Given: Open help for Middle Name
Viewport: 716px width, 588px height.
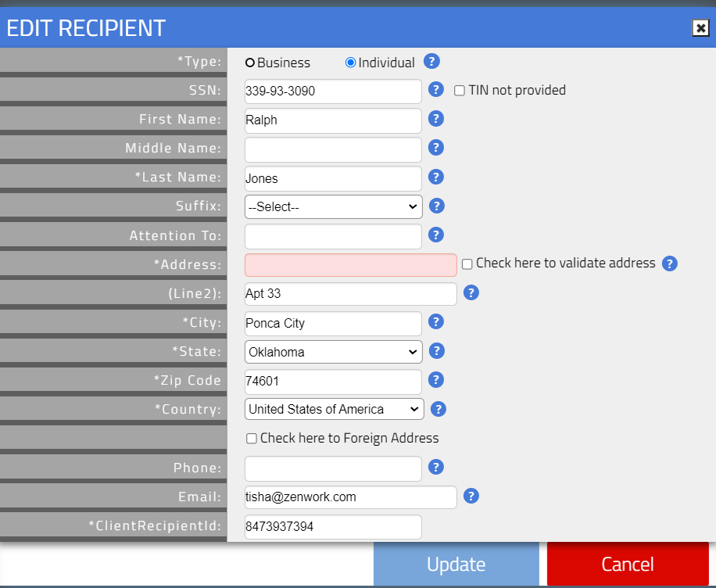Looking at the screenshot, I should click(435, 148).
